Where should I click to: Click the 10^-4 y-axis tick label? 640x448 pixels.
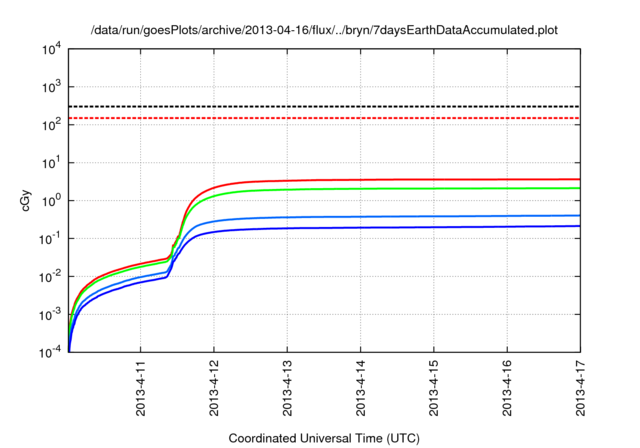51,352
